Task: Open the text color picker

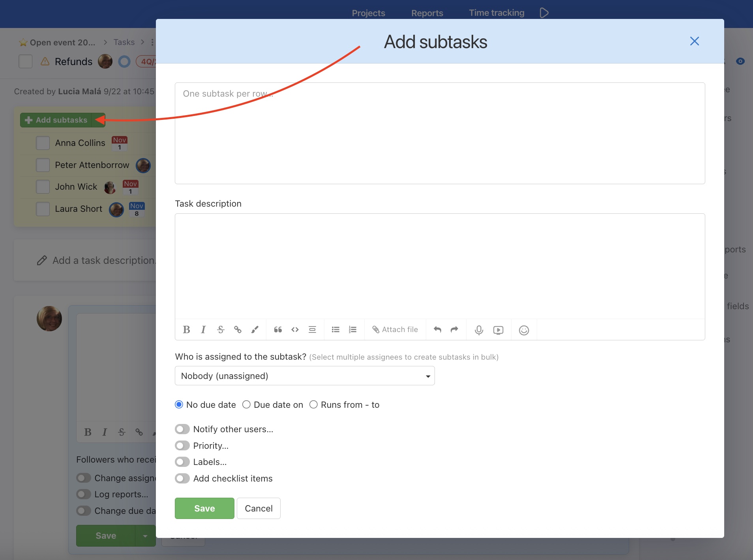Action: [x=255, y=329]
